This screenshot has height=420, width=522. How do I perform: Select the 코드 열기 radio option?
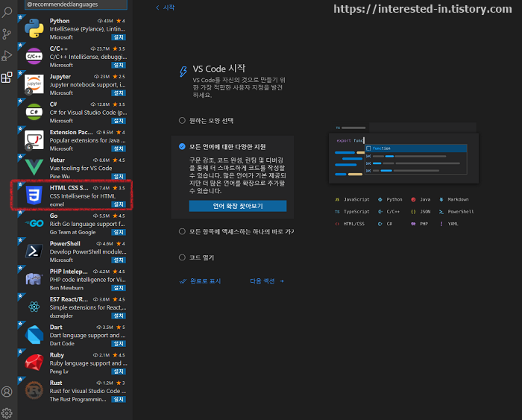coord(182,257)
